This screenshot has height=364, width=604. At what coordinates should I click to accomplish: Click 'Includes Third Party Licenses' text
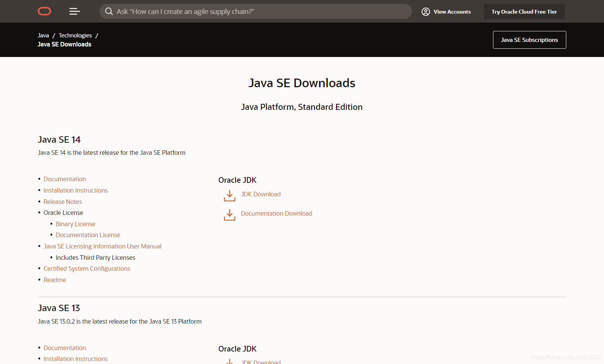click(x=96, y=258)
